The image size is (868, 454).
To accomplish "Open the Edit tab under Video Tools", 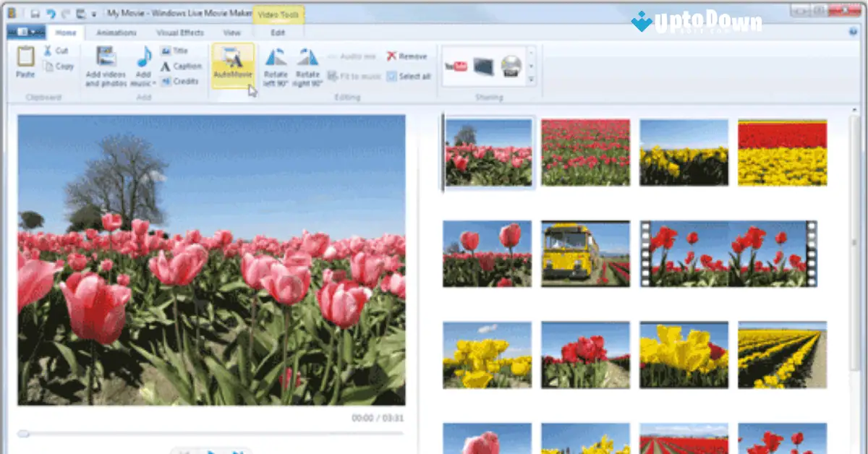I will click(x=279, y=32).
